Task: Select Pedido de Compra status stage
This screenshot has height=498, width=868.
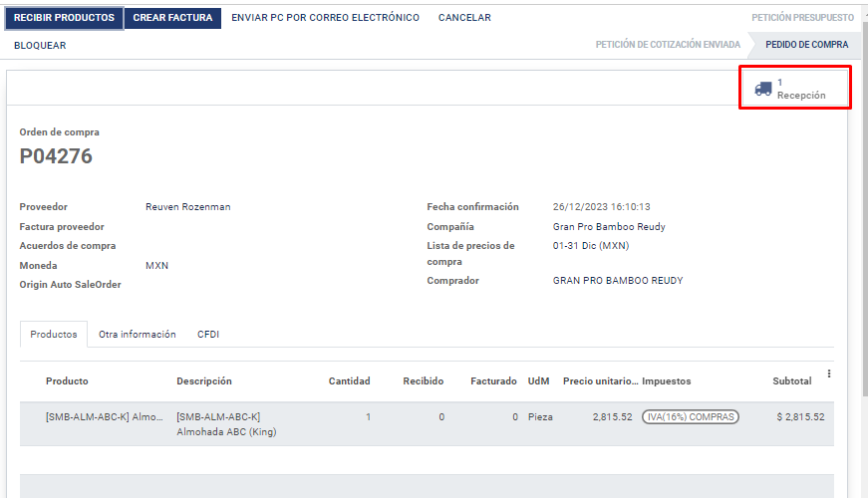Action: pyautogui.click(x=806, y=44)
